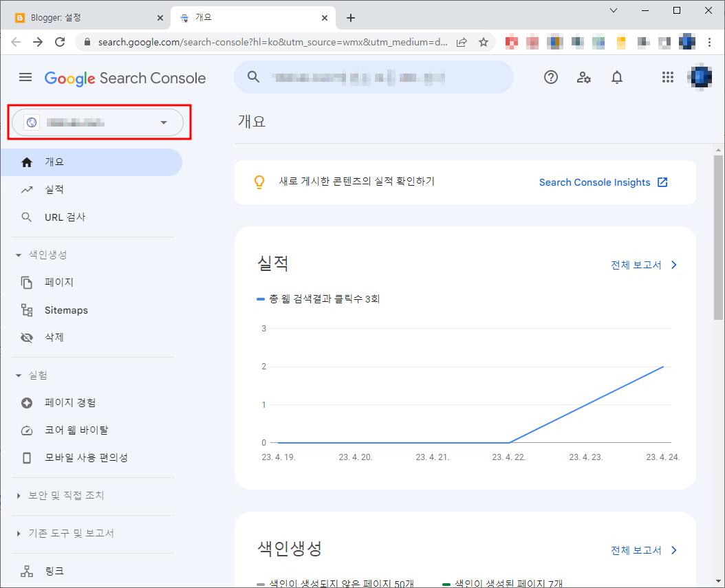Click the 새로 게시한 콘텐츠의 실적 확인하기 text
Screen dimensions: 725x588
point(357,181)
